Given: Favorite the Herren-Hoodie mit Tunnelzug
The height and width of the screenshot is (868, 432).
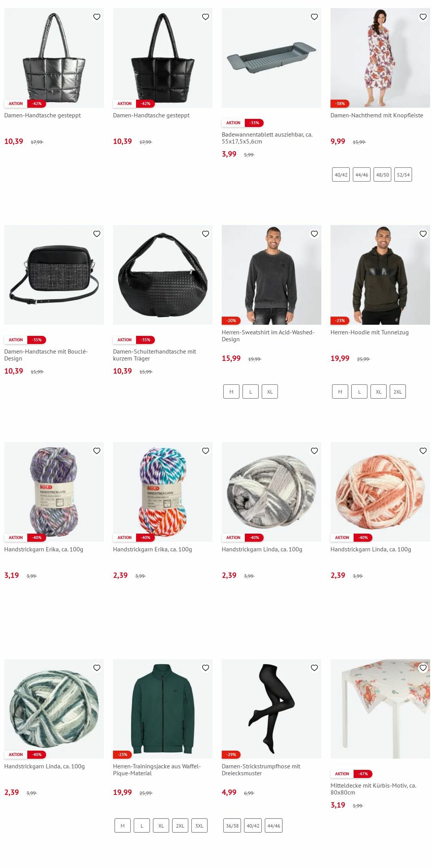Looking at the screenshot, I should point(423,234).
